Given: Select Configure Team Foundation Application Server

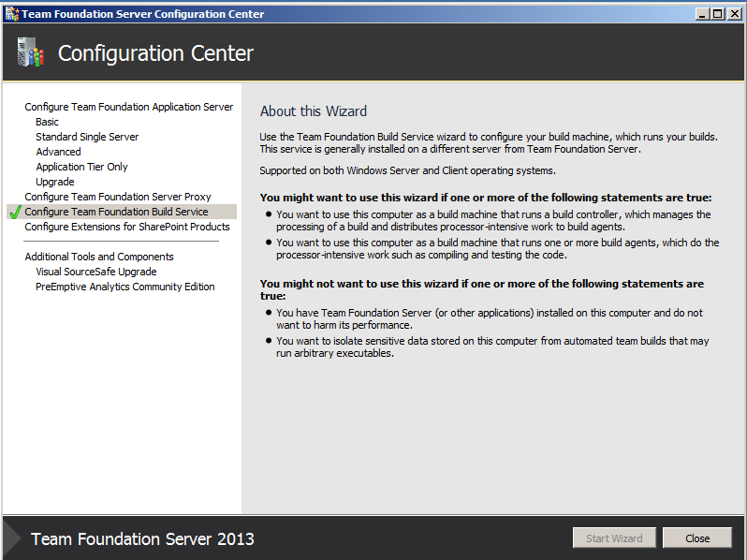Looking at the screenshot, I should pyautogui.click(x=128, y=107).
